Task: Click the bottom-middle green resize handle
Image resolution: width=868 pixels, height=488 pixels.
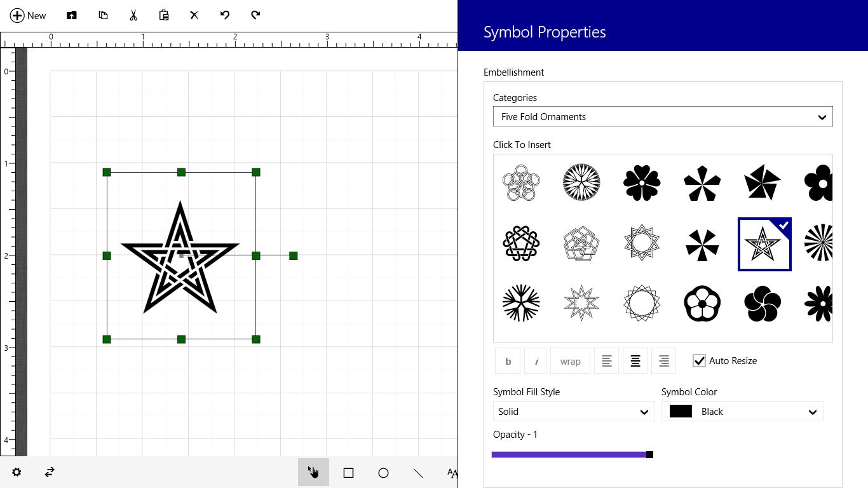Action: (181, 339)
